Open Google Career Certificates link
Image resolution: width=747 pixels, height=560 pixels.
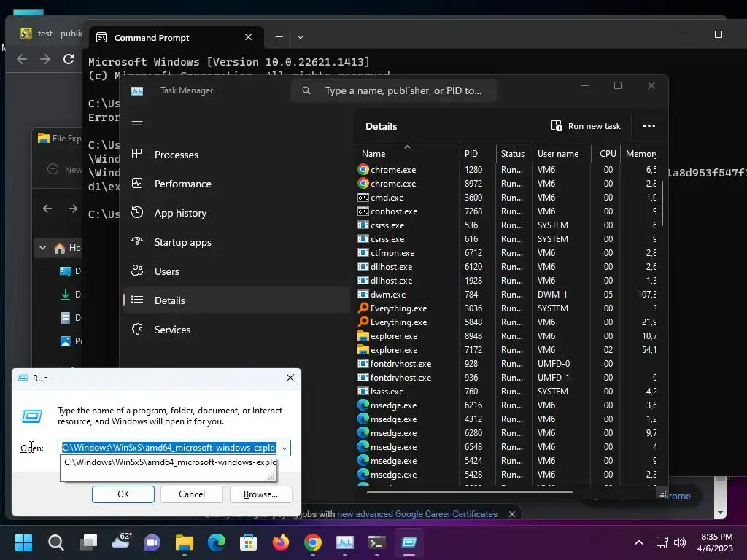coord(417,514)
